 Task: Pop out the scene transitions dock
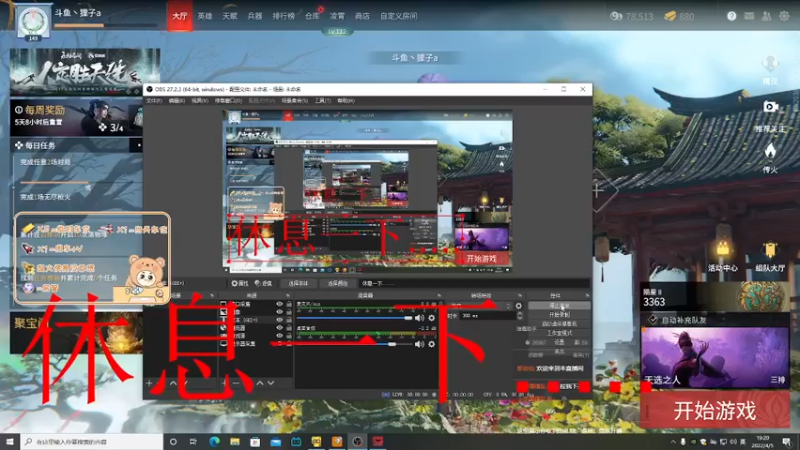pos(520,295)
